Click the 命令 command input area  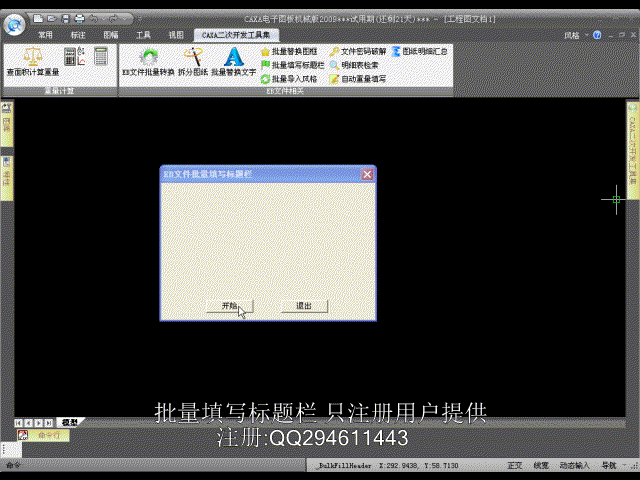[155, 465]
